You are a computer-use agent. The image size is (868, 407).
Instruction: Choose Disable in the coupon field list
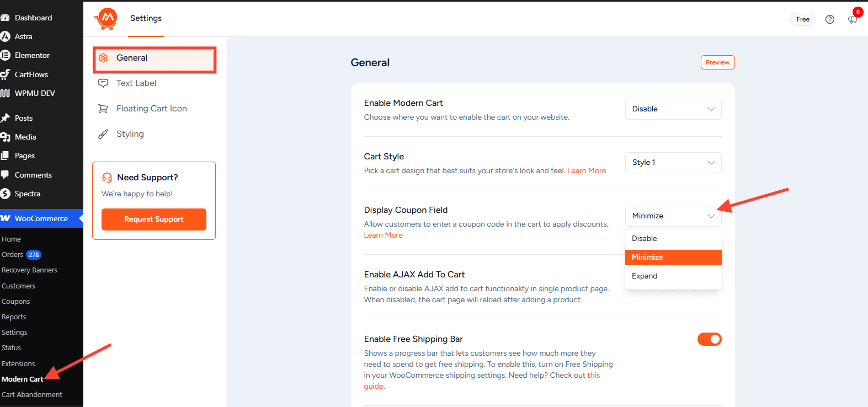[673, 239]
